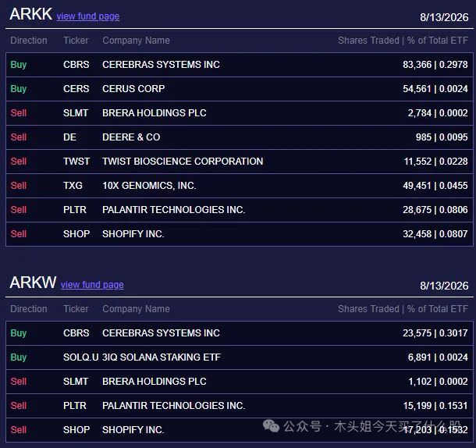Click Sell direction in the DE row

coord(19,137)
